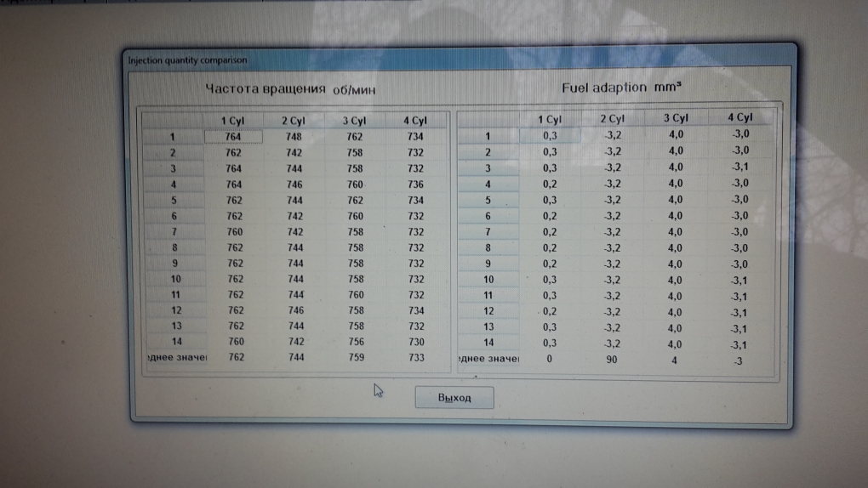Viewport: 868px width, 488px height.
Task: Click 4 Cyl header in the RPM table
Action: coord(414,122)
